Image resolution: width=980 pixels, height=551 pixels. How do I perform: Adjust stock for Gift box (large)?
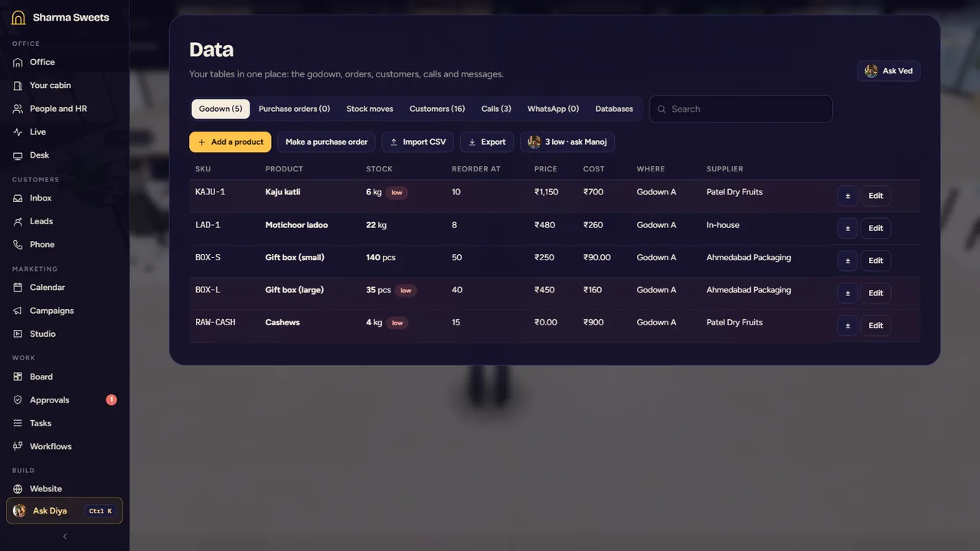[x=848, y=293]
